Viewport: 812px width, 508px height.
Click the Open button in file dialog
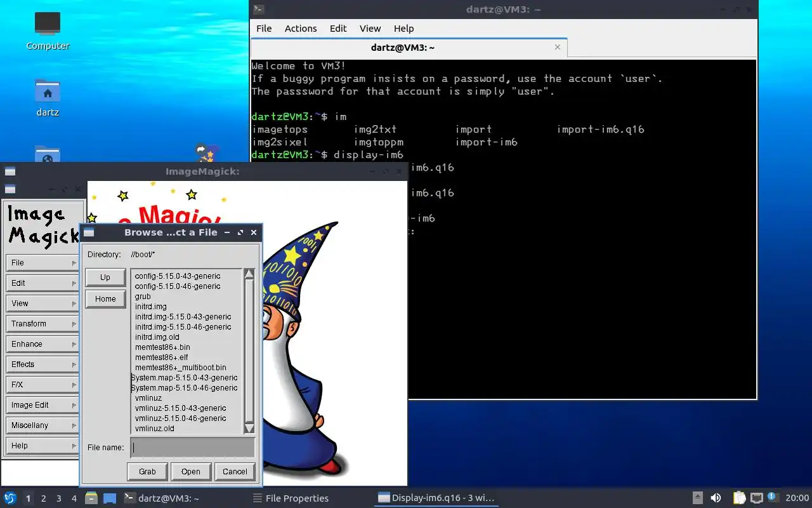coord(190,472)
